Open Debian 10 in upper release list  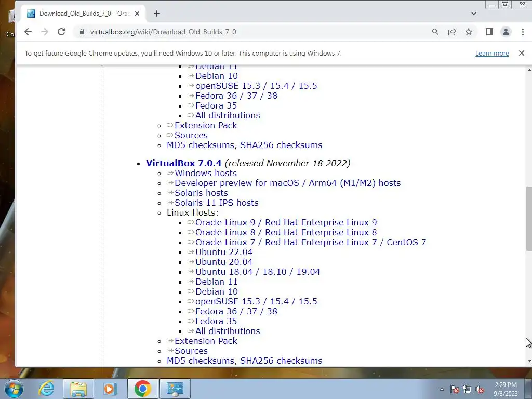(x=217, y=76)
